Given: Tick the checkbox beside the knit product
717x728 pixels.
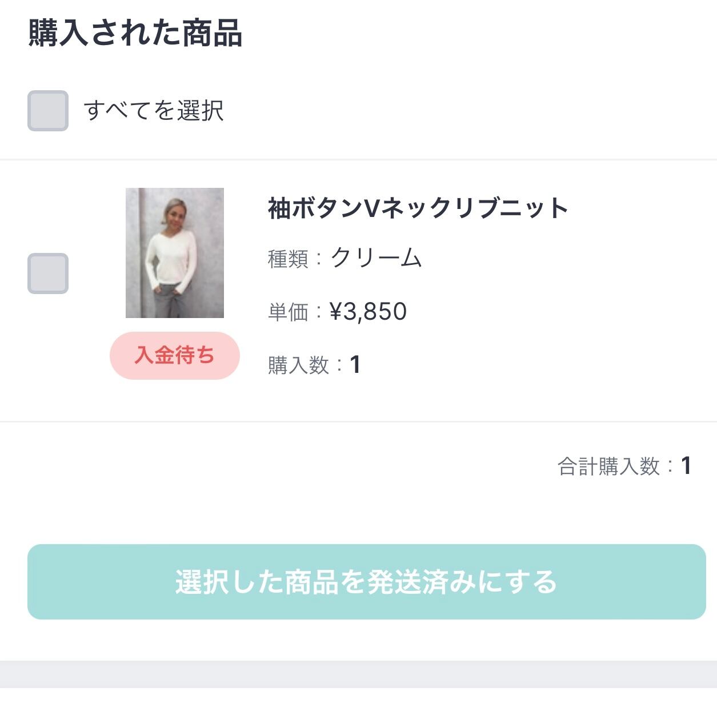Looking at the screenshot, I should 48,273.
